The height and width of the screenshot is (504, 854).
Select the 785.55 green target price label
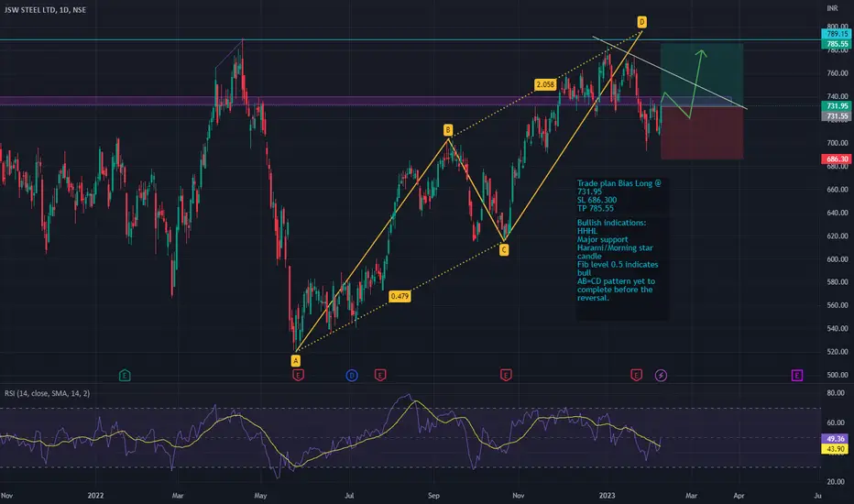click(x=838, y=44)
